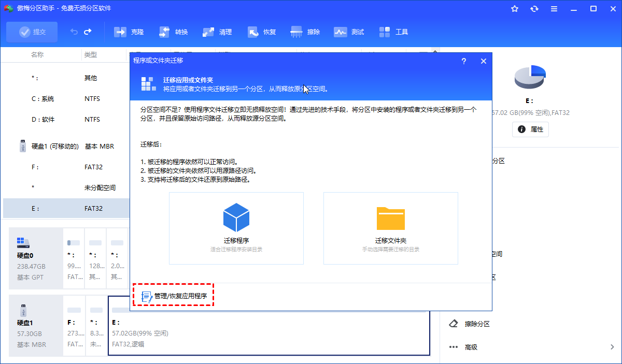Viewport: 622px width, 364px height.
Task: Select the 99... FAT partition block on 硬盘0
Action: click(74, 258)
